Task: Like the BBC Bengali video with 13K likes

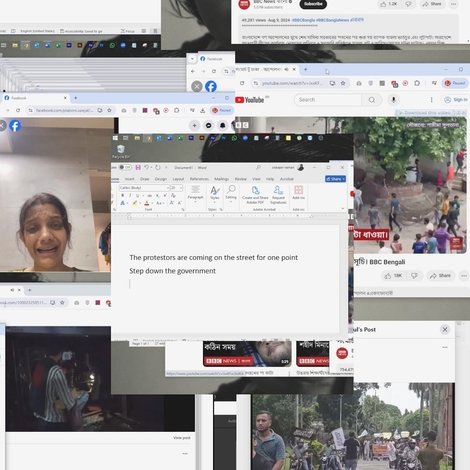Action: [x=393, y=276]
